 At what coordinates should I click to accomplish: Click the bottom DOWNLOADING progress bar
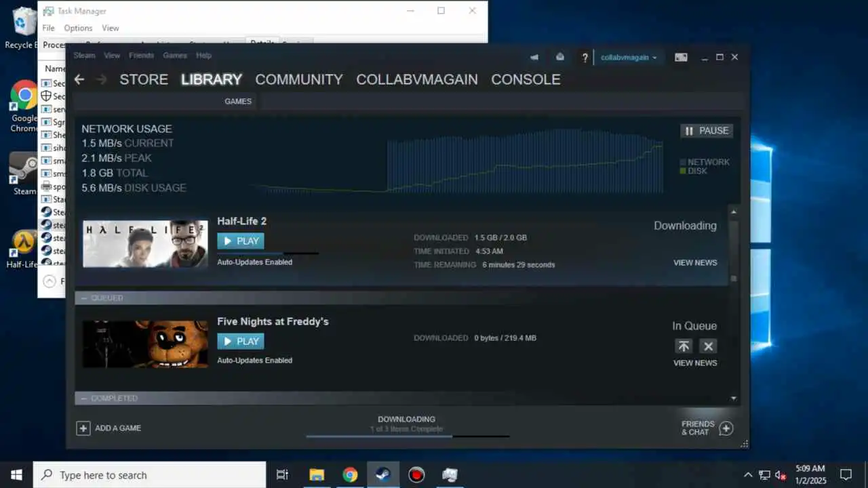click(x=408, y=436)
